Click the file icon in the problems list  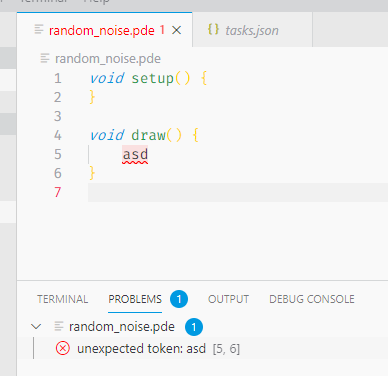tap(59, 326)
